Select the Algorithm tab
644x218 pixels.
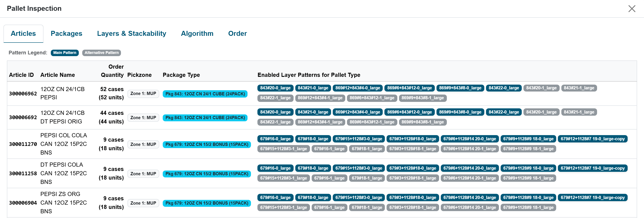[x=197, y=34]
